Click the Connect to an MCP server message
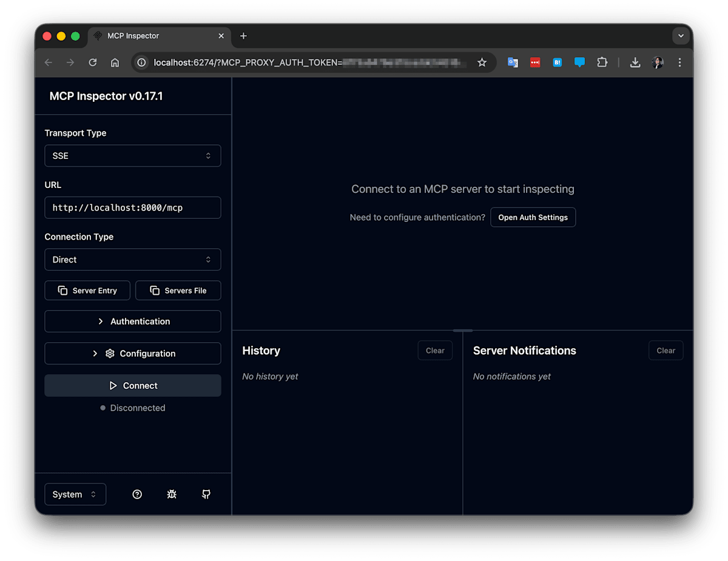Viewport: 728px width, 561px height. pyautogui.click(x=463, y=189)
